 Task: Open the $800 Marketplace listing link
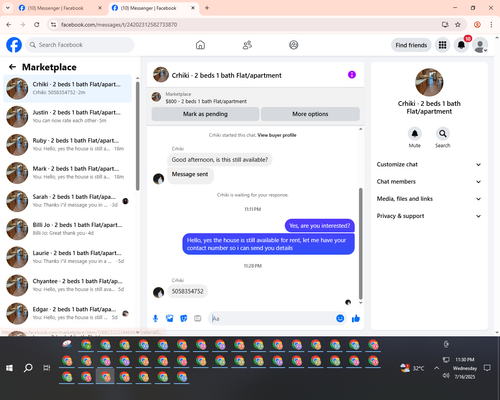[206, 101]
